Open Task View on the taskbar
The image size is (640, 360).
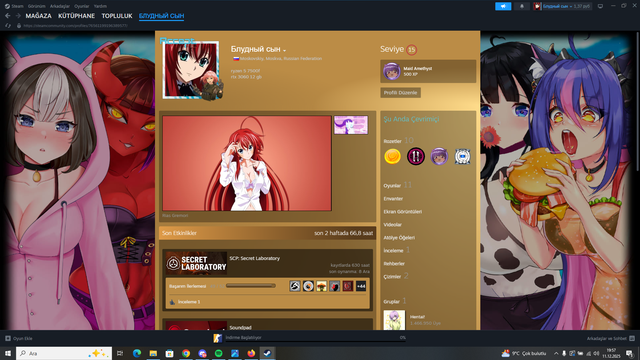(x=120, y=353)
